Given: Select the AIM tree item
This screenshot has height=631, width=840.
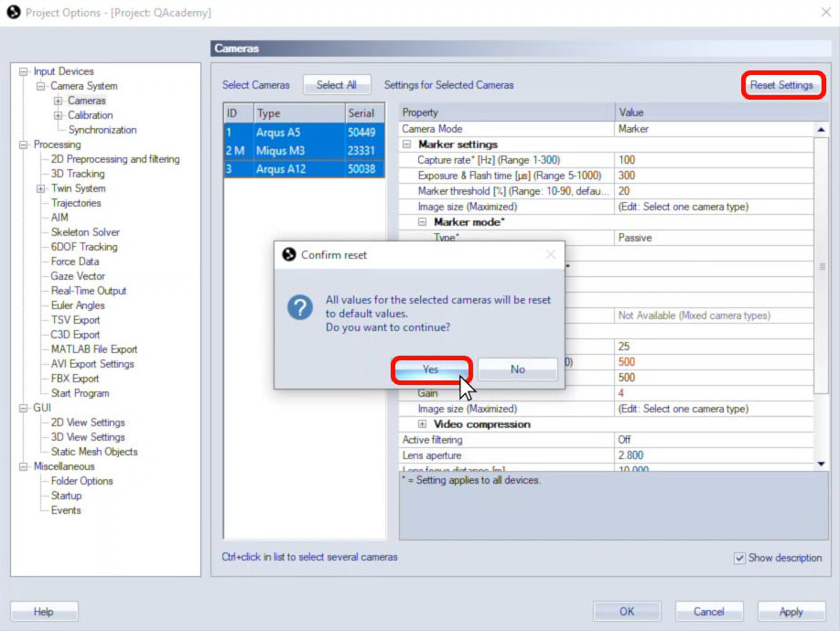Looking at the screenshot, I should click(x=59, y=218).
